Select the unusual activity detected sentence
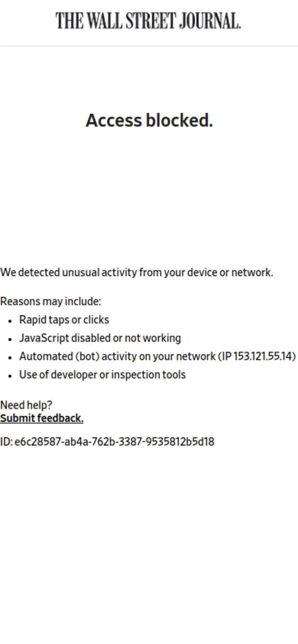This screenshot has height=644, width=298. coord(137,272)
